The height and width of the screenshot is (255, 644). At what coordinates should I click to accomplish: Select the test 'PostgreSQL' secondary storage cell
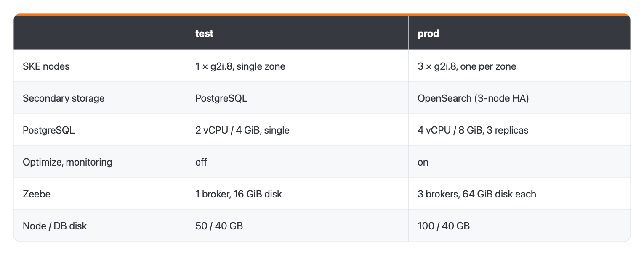point(221,98)
